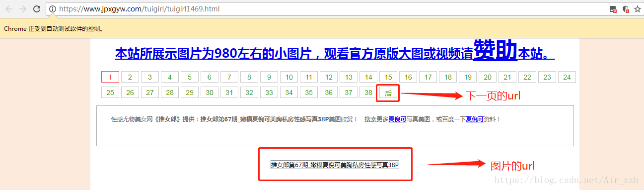Go to page 12
644x190 pixels.
tap(329, 77)
